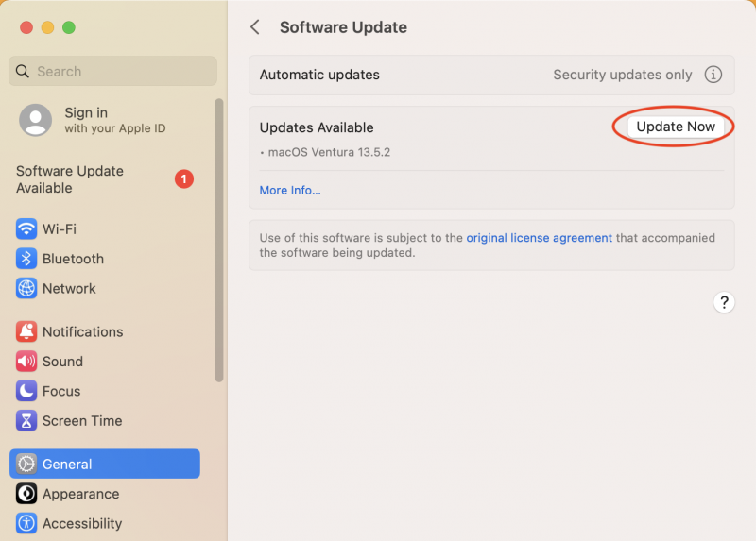This screenshot has width=756, height=541.
Task: Click the General gear icon
Action: [26, 464]
